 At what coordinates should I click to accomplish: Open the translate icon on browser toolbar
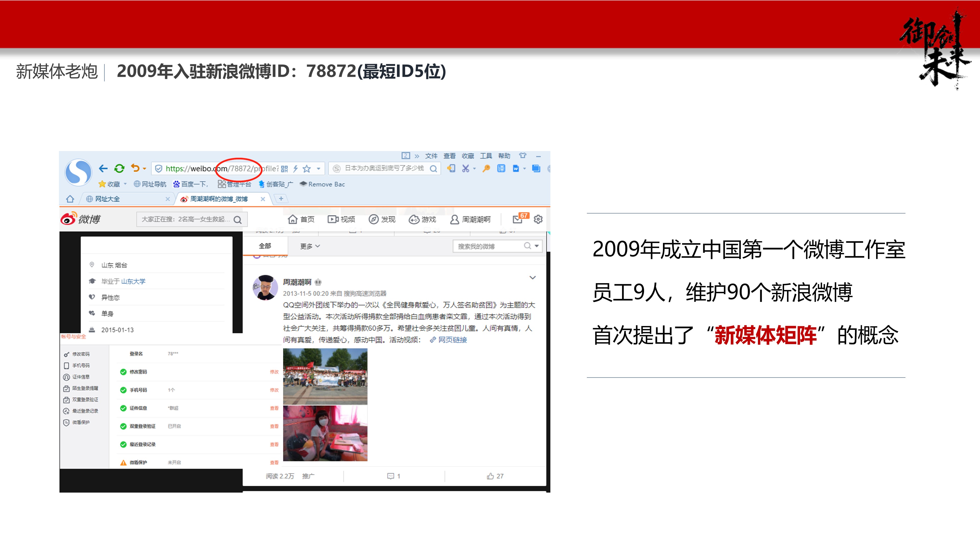click(x=501, y=169)
